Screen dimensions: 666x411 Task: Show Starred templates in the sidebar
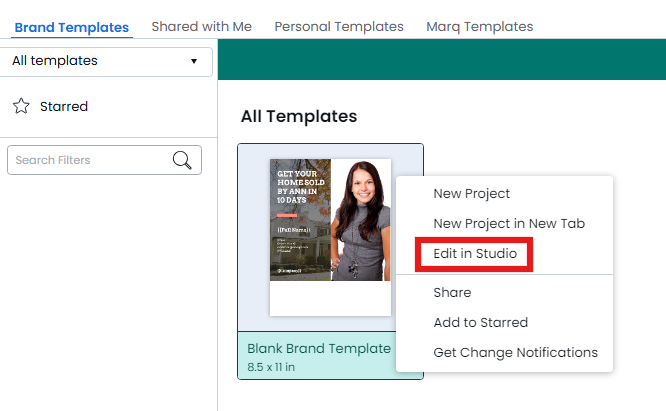pyautogui.click(x=63, y=106)
